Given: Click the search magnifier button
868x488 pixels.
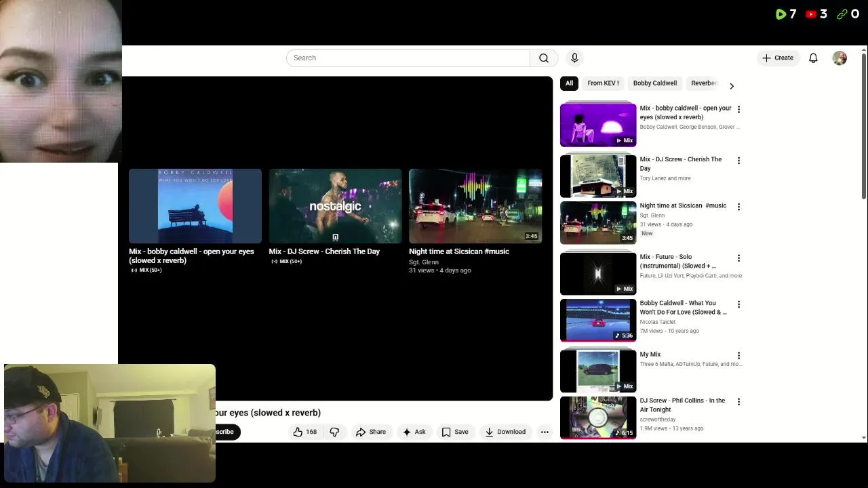Looking at the screenshot, I should coord(544,58).
